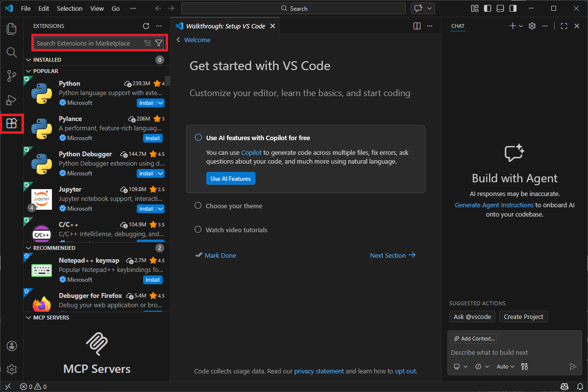Click the new chat plus icon
This screenshot has width=588, height=392.
point(513,26)
